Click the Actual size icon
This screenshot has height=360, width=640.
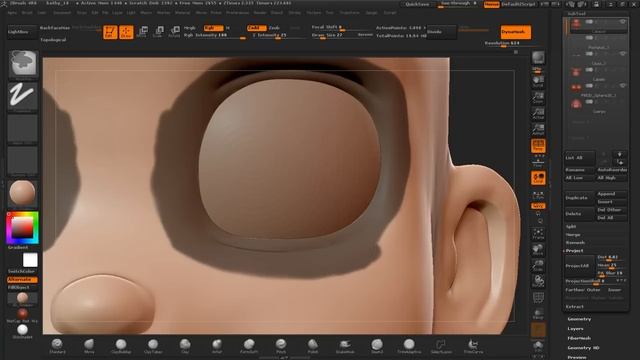tap(538, 113)
